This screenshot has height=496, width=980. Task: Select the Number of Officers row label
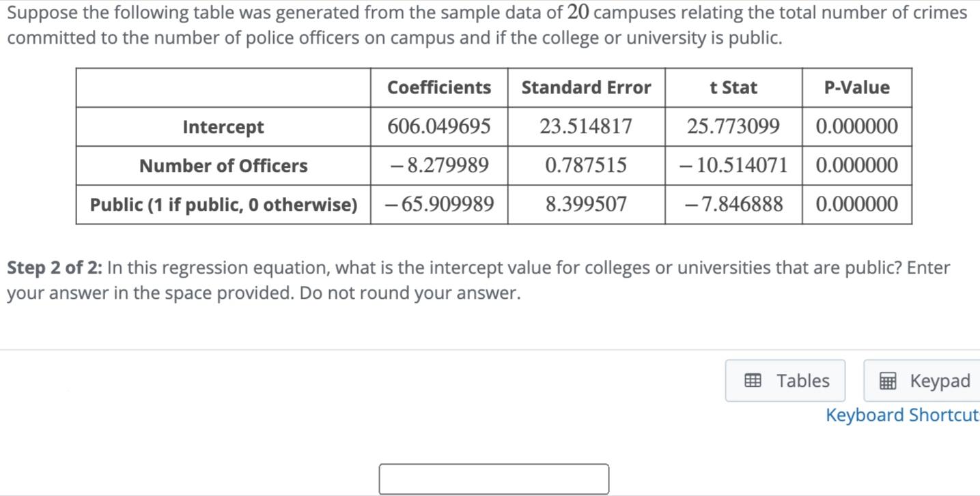click(223, 166)
